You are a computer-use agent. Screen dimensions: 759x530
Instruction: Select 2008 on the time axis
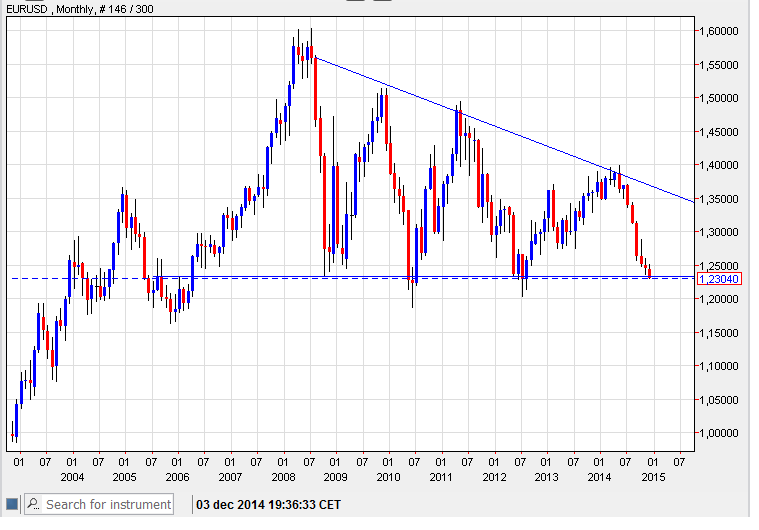[282, 477]
